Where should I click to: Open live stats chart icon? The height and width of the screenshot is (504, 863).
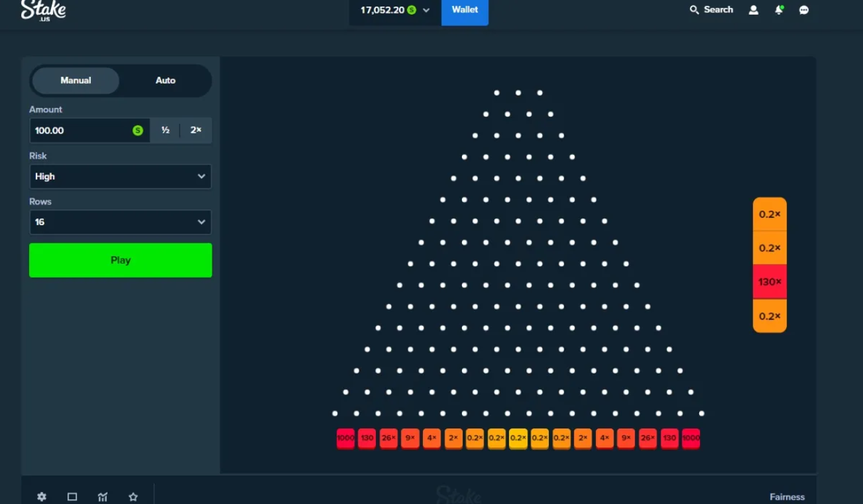click(x=103, y=497)
